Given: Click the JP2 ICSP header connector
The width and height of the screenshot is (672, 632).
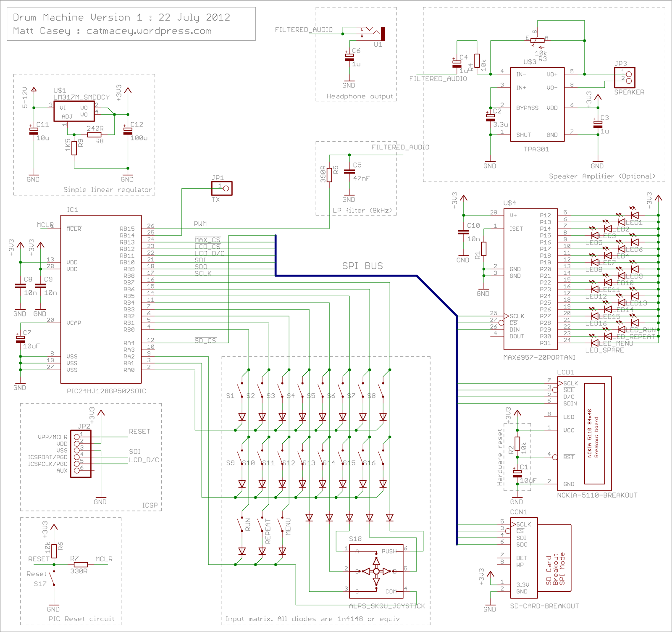Looking at the screenshot, I should pos(81,454).
